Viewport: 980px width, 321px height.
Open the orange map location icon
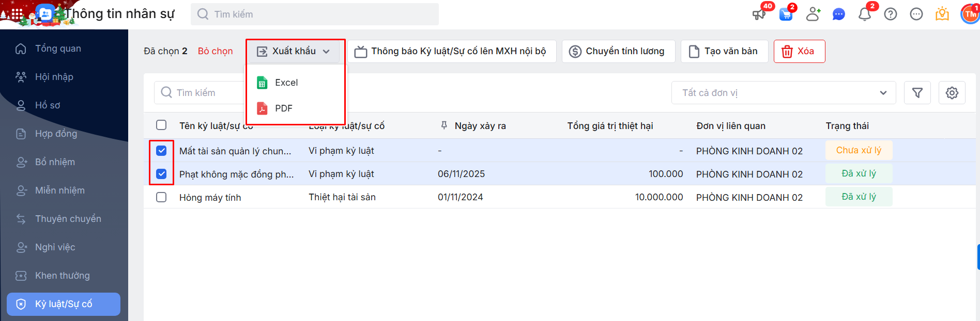tap(942, 14)
